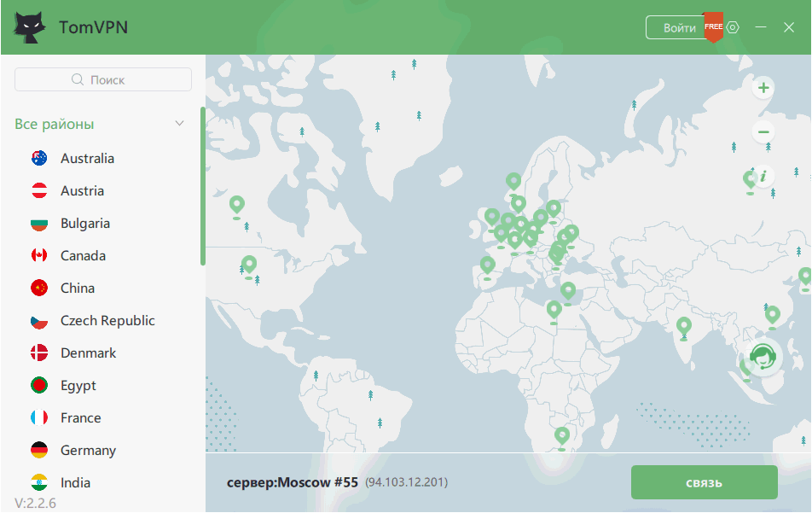Select Czech Republic server entry
This screenshot has height=513, width=812.
[x=107, y=320]
